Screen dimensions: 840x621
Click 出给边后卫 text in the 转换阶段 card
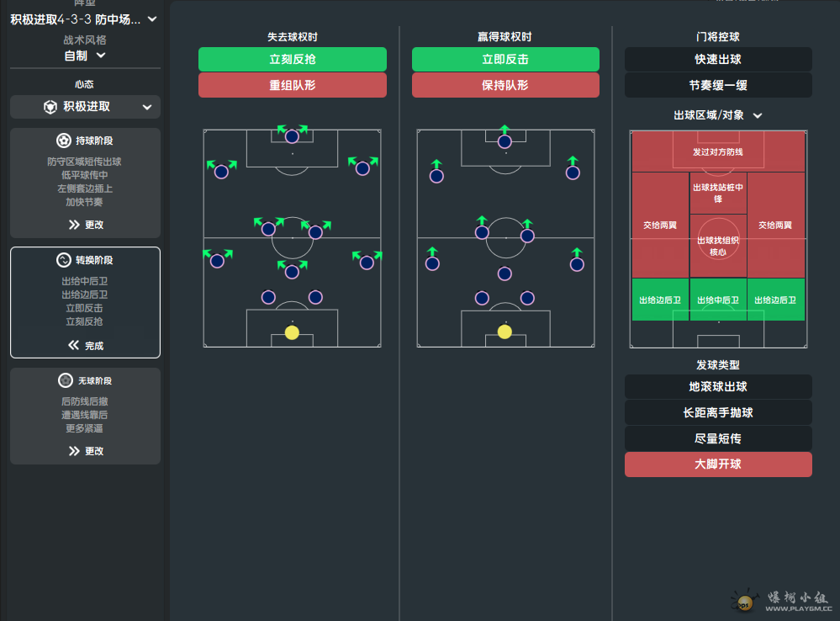[x=85, y=295]
